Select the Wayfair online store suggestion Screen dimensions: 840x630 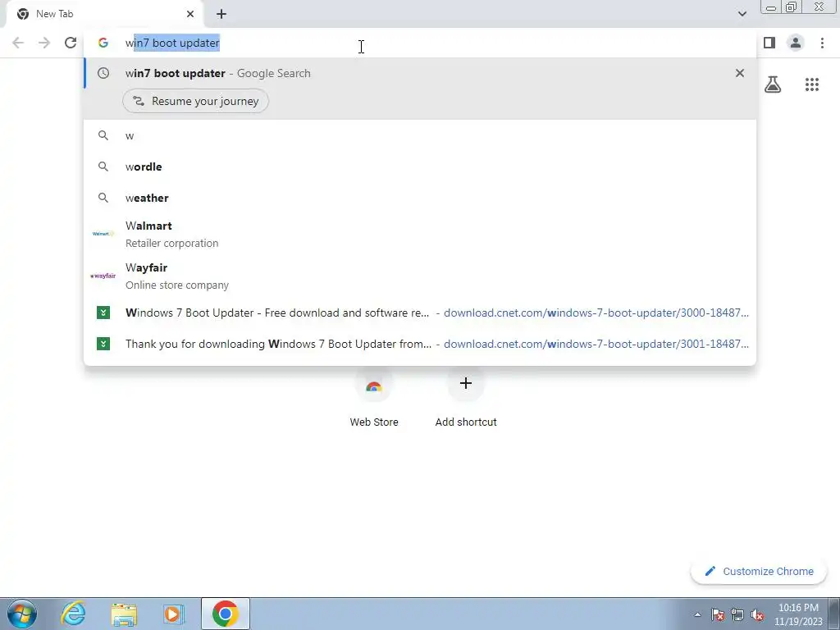[x=420, y=276]
